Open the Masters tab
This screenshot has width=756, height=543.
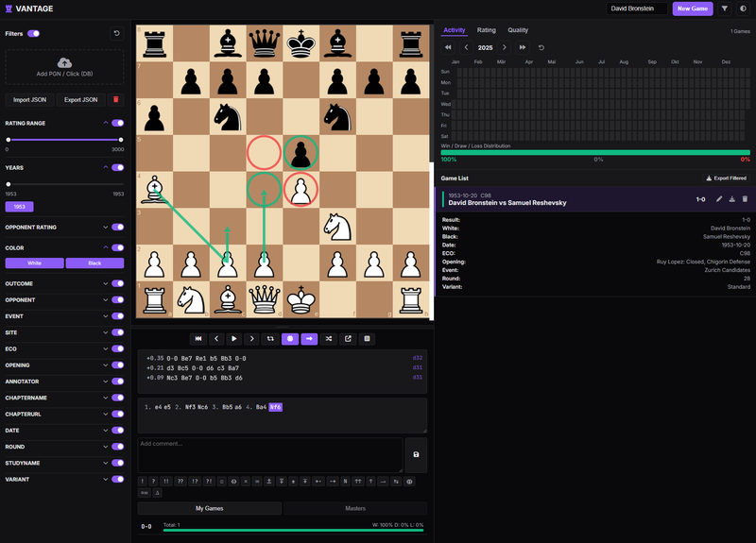[x=354, y=508]
